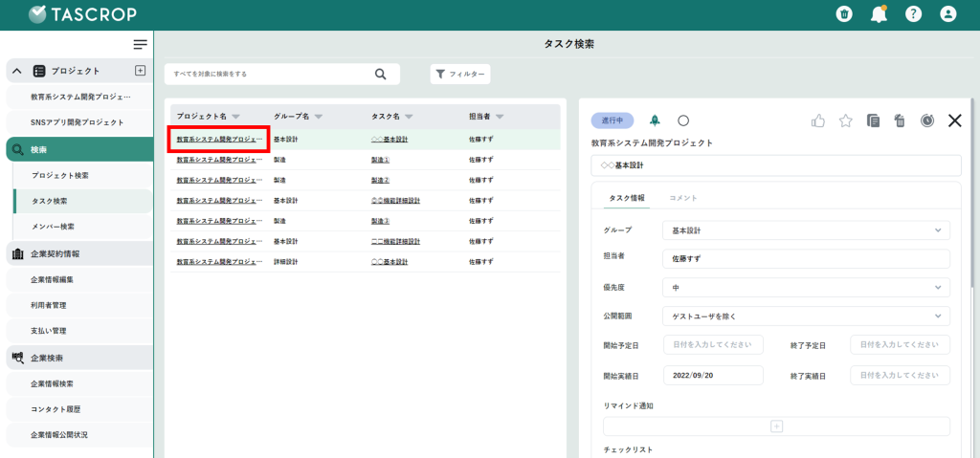
Task: Click the フィルター button
Action: tap(460, 74)
